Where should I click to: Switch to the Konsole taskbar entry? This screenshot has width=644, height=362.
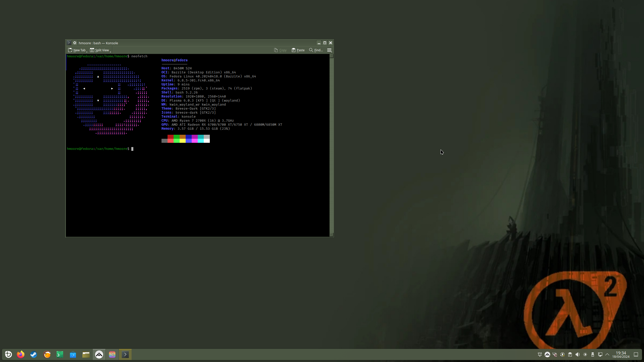pyautogui.click(x=125, y=354)
